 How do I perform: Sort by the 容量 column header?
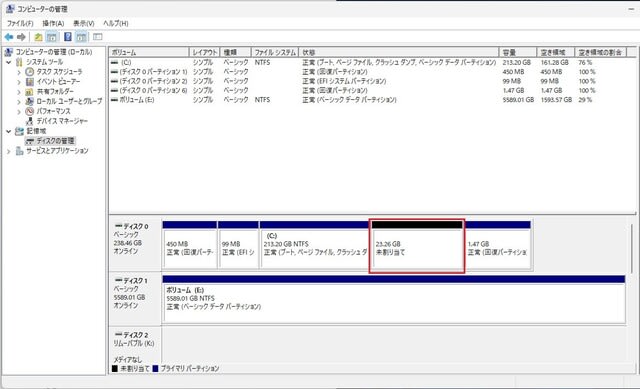click(518, 52)
